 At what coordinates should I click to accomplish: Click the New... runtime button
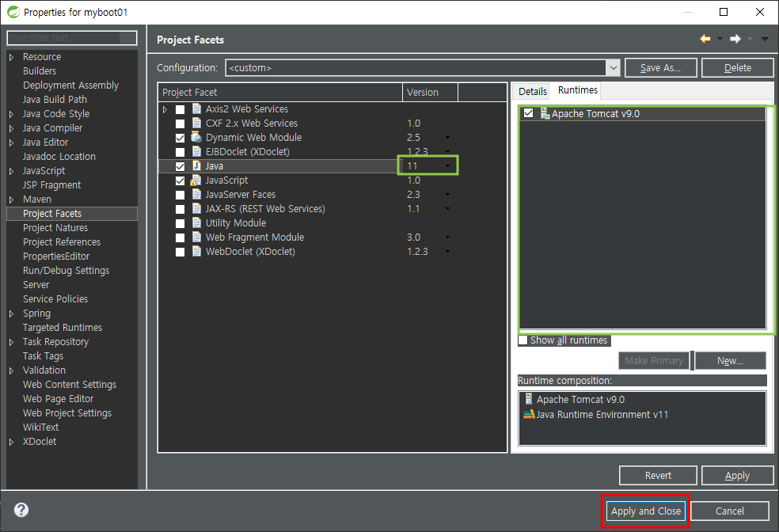[730, 361]
